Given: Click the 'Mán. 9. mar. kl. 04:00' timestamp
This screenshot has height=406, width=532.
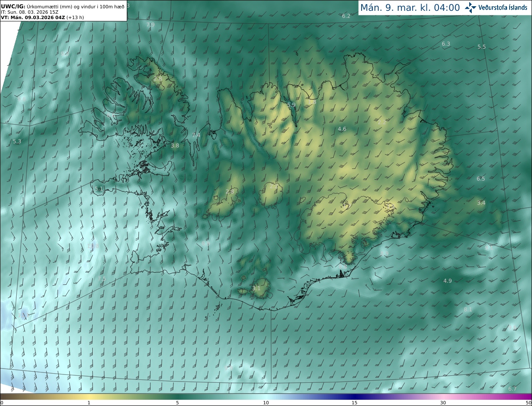Looking at the screenshot, I should pyautogui.click(x=410, y=7).
